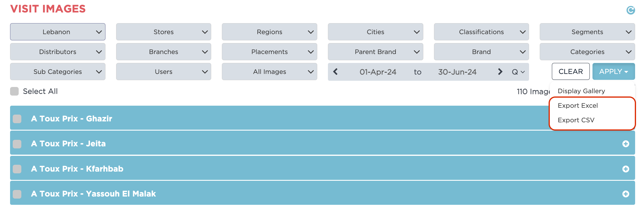This screenshot has width=644, height=206.
Task: Tick the A Toux Prix - Jeita checkbox
Action: [x=17, y=144]
